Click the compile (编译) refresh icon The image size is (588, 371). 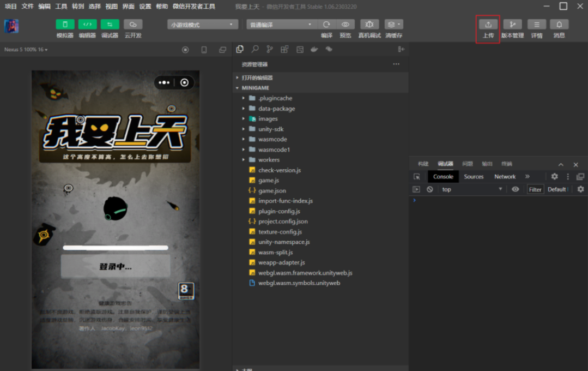pyautogui.click(x=326, y=25)
